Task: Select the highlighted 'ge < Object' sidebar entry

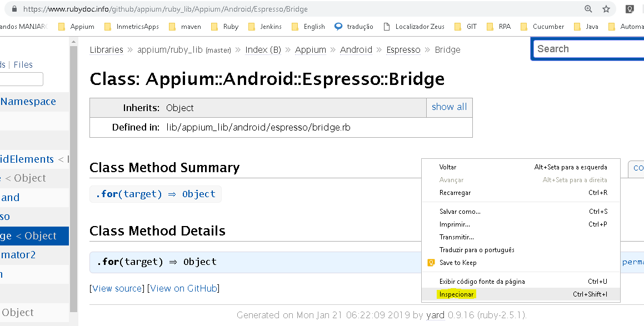Action: point(34,235)
